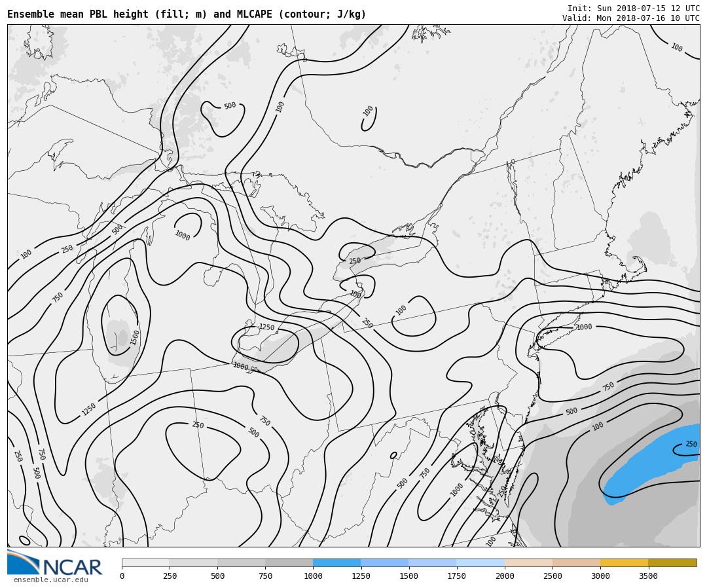
Task: Pick the 1500–1750 light blue colorbar swatch
Action: [x=433, y=562]
